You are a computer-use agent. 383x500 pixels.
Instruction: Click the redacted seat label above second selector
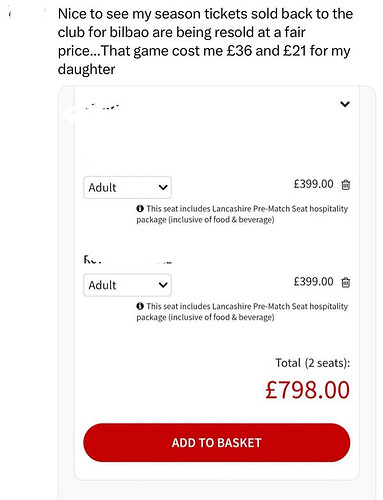pos(128,260)
